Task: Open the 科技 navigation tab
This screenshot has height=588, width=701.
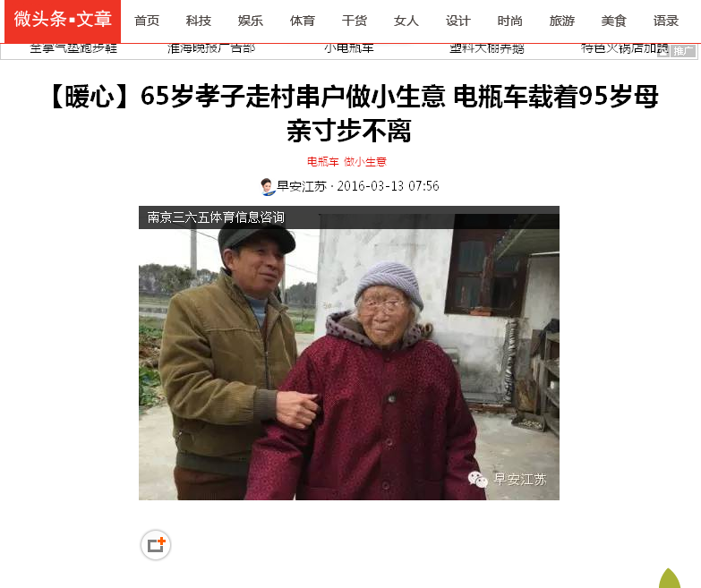Action: (x=199, y=21)
